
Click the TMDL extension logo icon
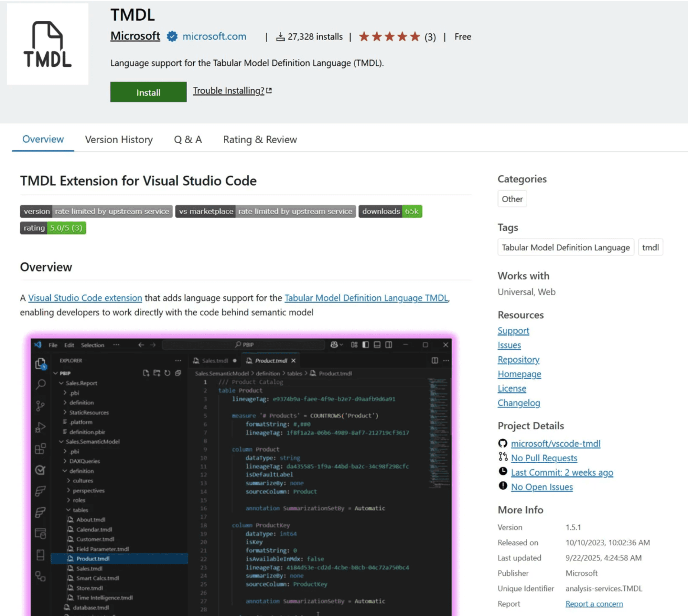(47, 44)
